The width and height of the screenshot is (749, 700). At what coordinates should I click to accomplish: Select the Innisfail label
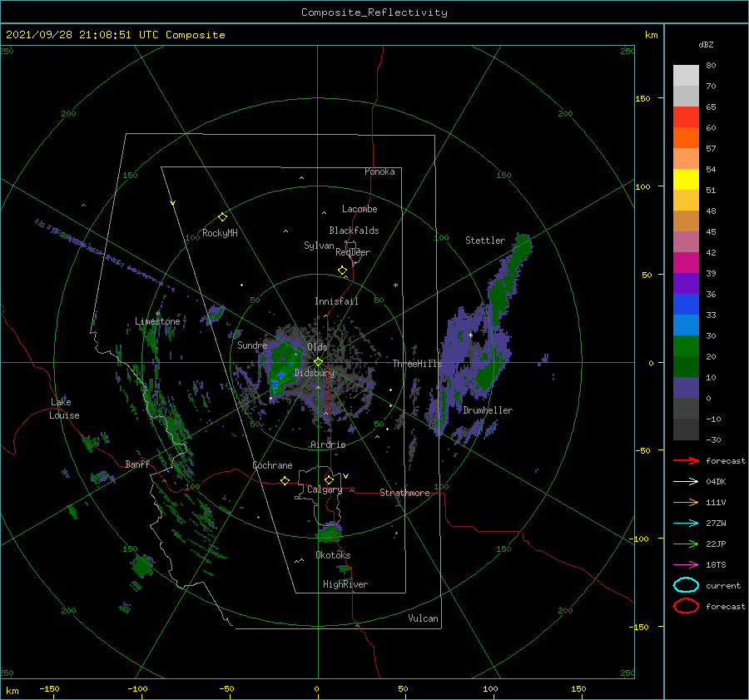point(336,301)
